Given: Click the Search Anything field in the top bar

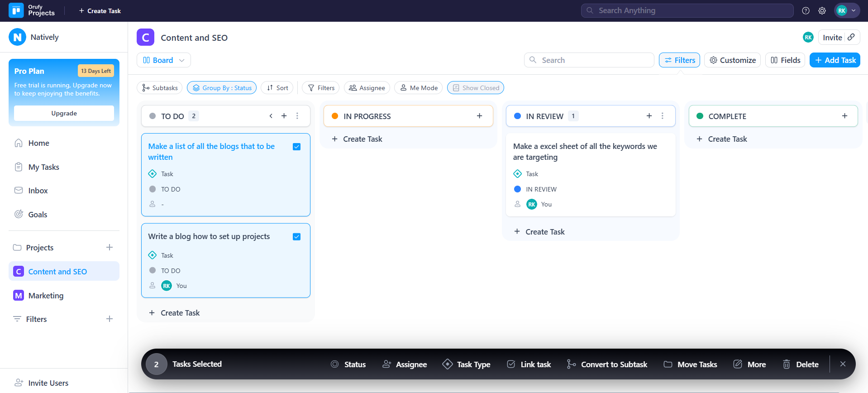Looking at the screenshot, I should tap(687, 11).
